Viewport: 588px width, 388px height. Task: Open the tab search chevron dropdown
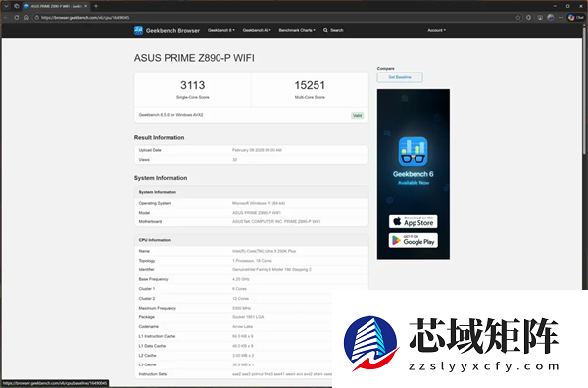pos(6,6)
